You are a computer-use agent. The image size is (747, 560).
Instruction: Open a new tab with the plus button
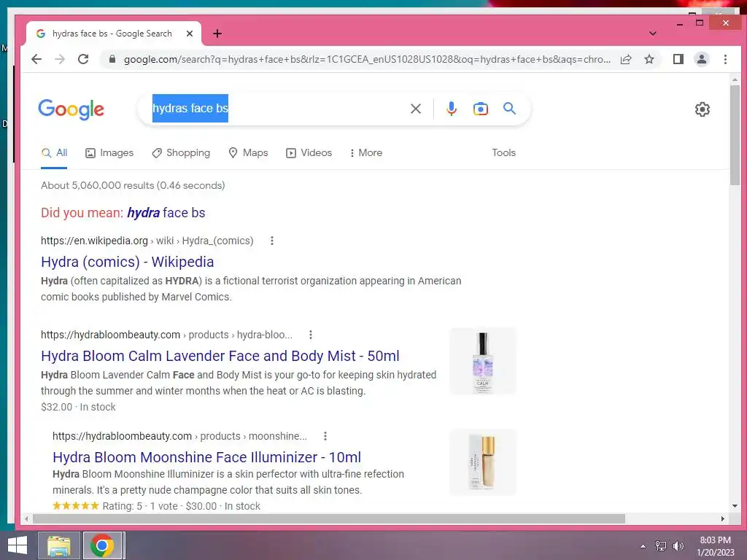[217, 34]
